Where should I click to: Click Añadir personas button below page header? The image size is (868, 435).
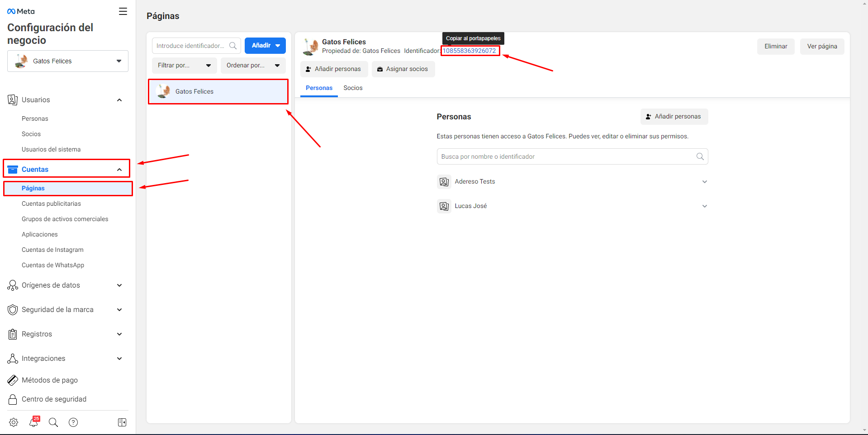click(334, 69)
